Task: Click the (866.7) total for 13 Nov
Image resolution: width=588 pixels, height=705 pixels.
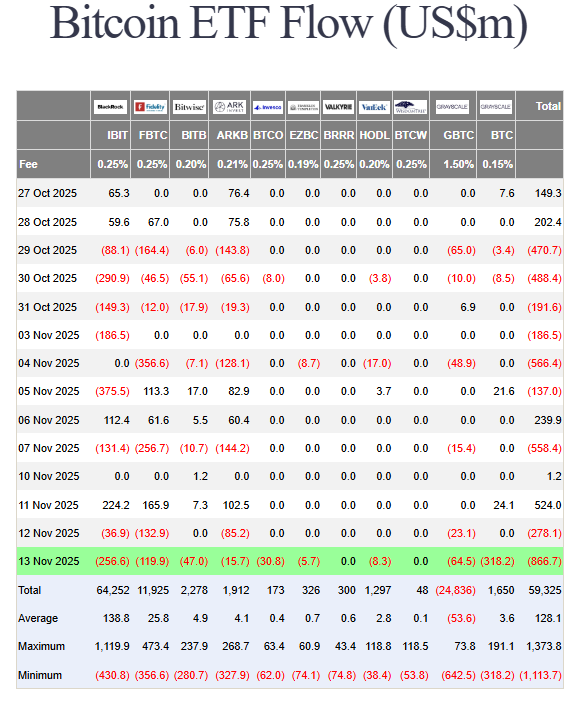Action: (544, 562)
